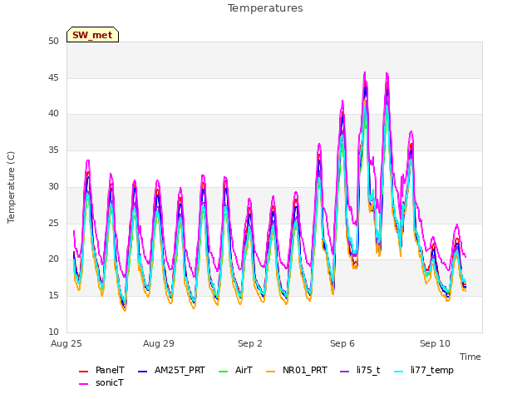Click the Sep 6 x-axis tick label
Image resolution: width=532 pixels, height=399 pixels.
click(x=342, y=343)
